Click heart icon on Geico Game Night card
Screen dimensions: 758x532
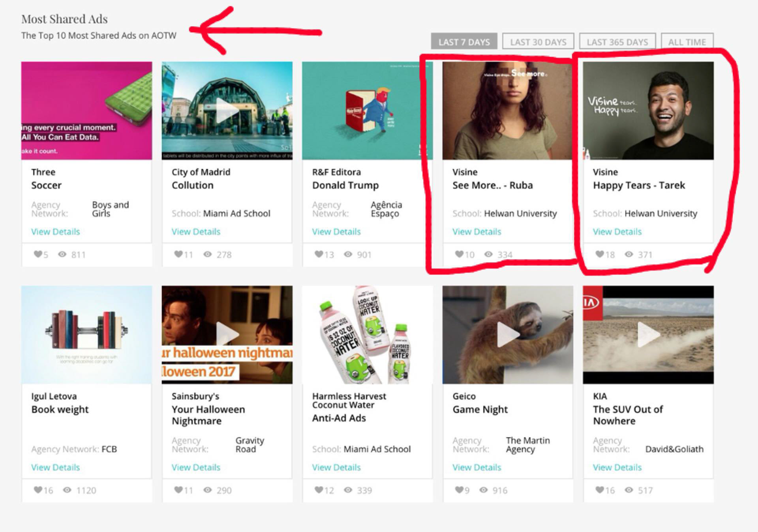459,490
